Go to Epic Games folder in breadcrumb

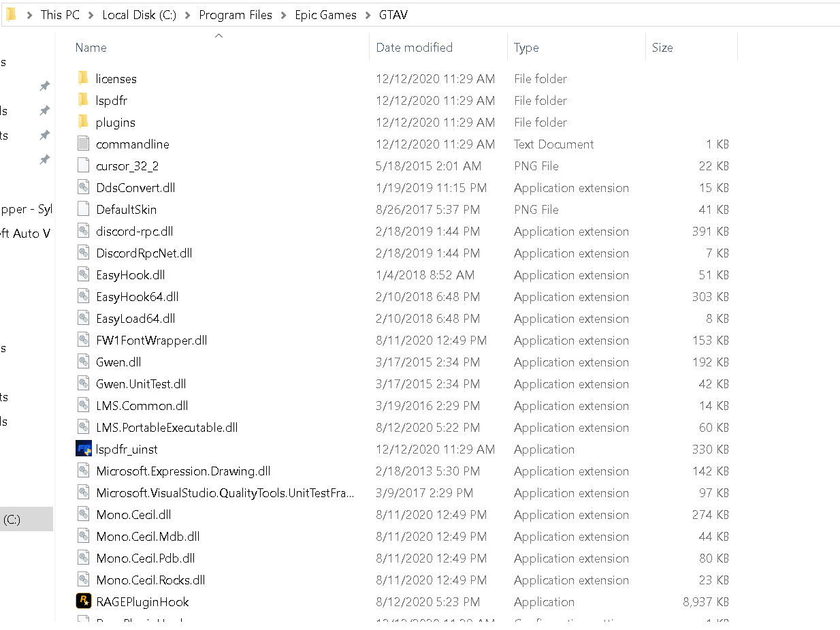[x=325, y=15]
